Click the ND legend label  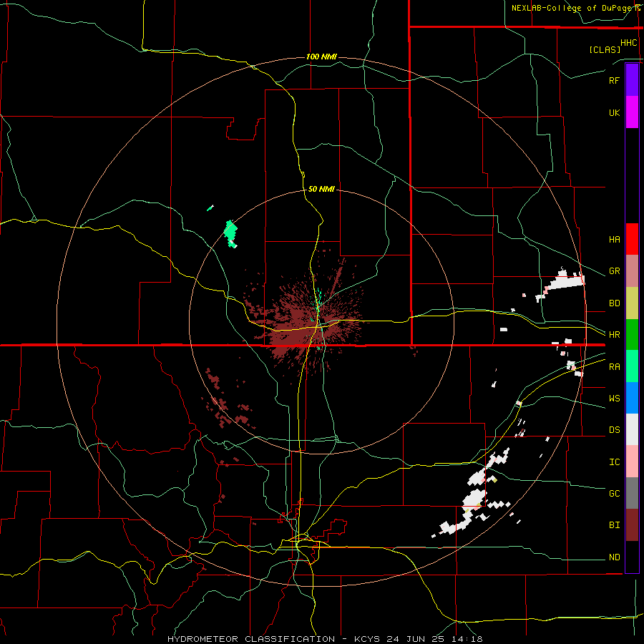614,557
